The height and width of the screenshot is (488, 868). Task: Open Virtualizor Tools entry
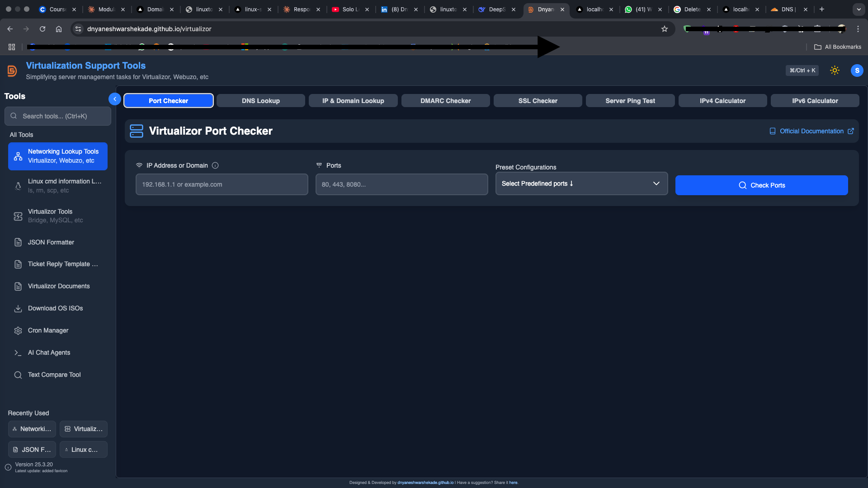58,216
